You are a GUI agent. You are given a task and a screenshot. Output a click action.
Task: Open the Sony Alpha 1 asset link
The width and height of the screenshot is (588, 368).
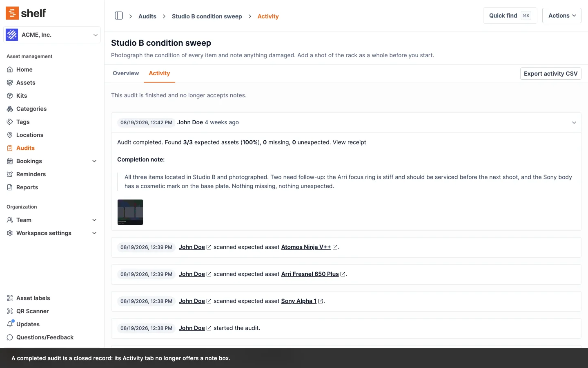[299, 301]
